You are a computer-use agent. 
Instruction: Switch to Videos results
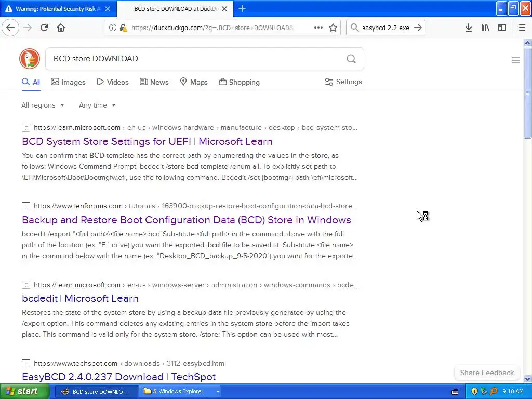[x=113, y=82]
